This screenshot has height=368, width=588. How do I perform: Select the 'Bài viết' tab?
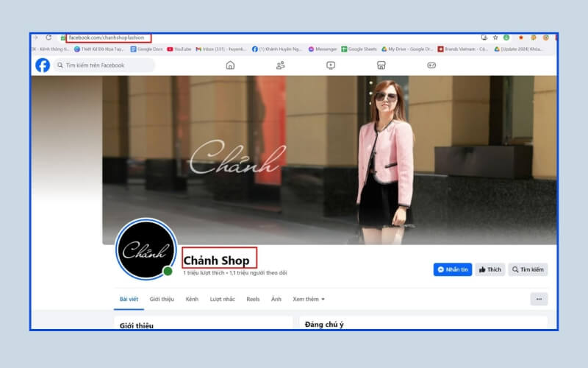click(x=129, y=300)
